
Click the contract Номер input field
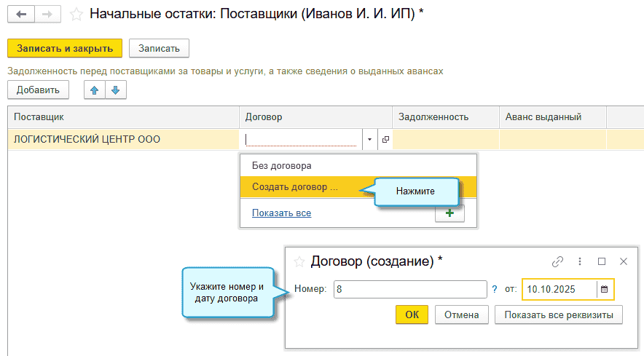coord(409,289)
